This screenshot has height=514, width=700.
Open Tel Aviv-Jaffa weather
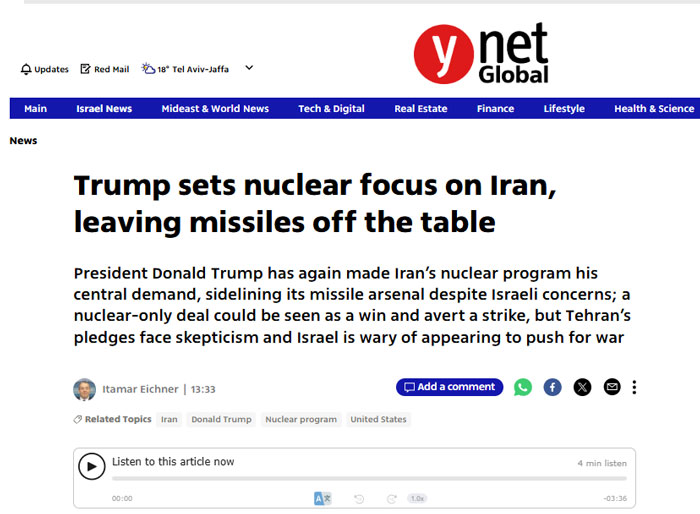186,69
